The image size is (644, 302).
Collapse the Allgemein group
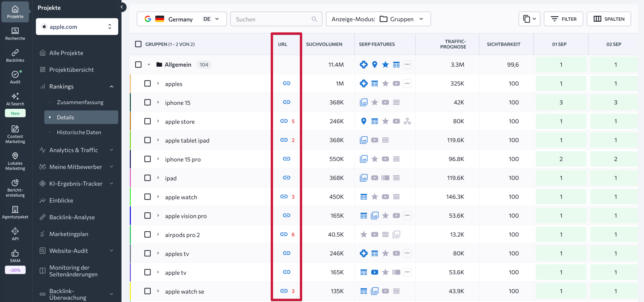click(x=149, y=64)
